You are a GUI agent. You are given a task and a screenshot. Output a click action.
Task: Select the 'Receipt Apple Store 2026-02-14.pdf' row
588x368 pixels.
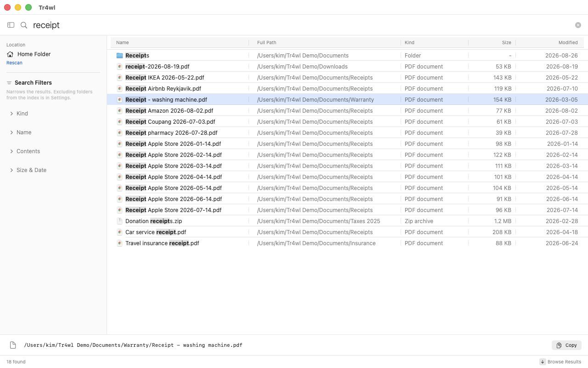pos(347,155)
